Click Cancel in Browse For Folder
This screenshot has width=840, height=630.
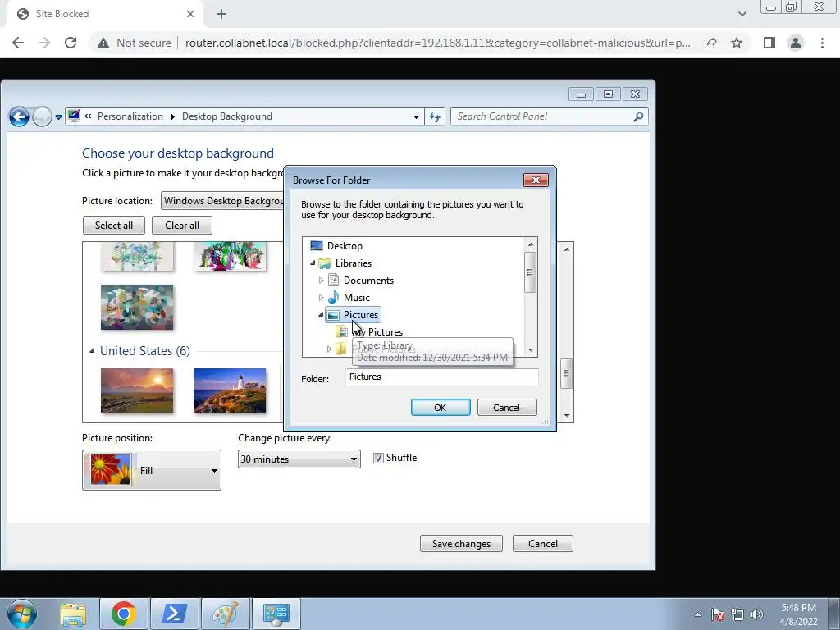506,408
